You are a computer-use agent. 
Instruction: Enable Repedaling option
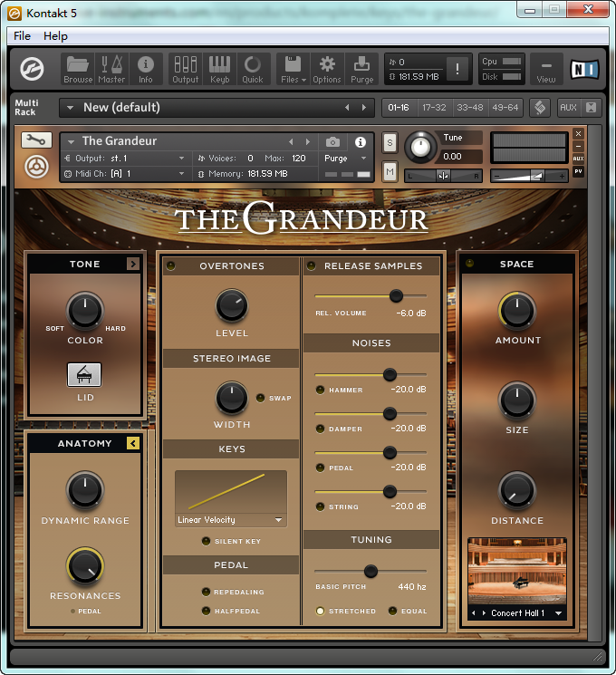(x=206, y=592)
